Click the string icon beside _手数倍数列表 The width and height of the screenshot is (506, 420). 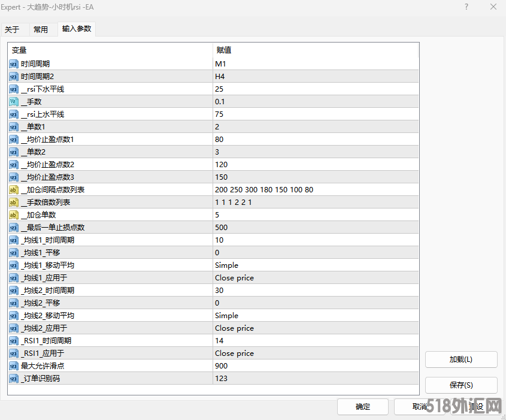click(14, 203)
